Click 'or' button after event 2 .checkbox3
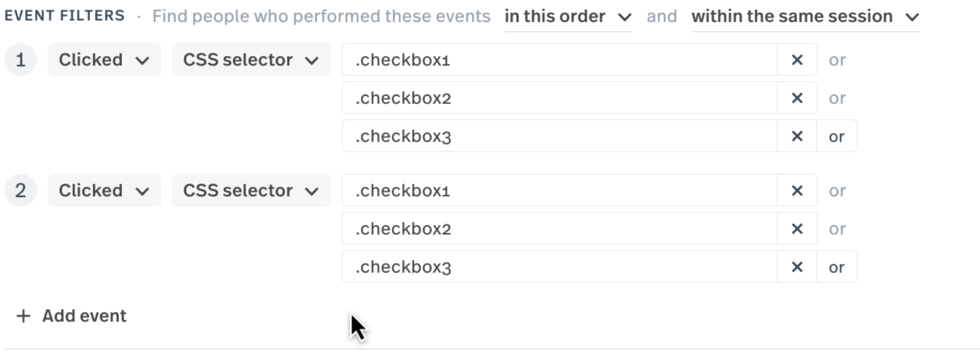Image resolution: width=980 pixels, height=354 pixels. coord(837,267)
